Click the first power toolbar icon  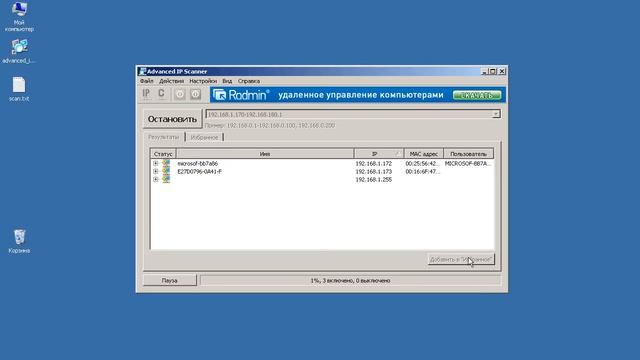coord(180,94)
